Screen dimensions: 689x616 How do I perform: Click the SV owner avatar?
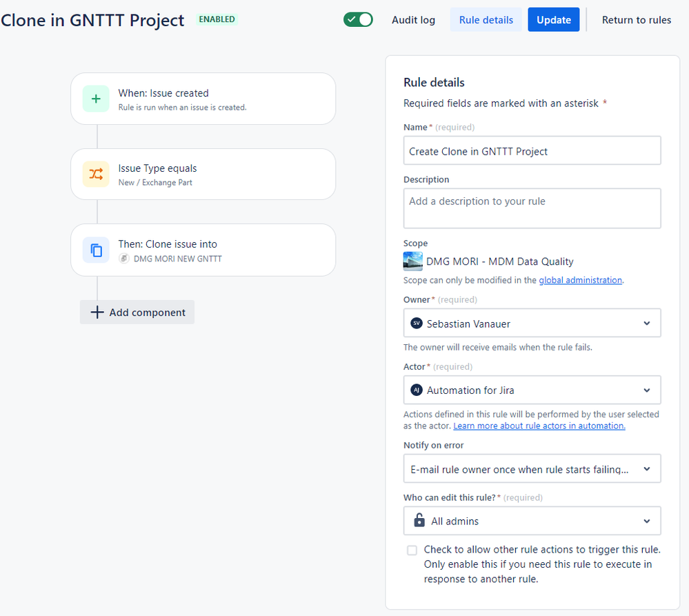[416, 324]
